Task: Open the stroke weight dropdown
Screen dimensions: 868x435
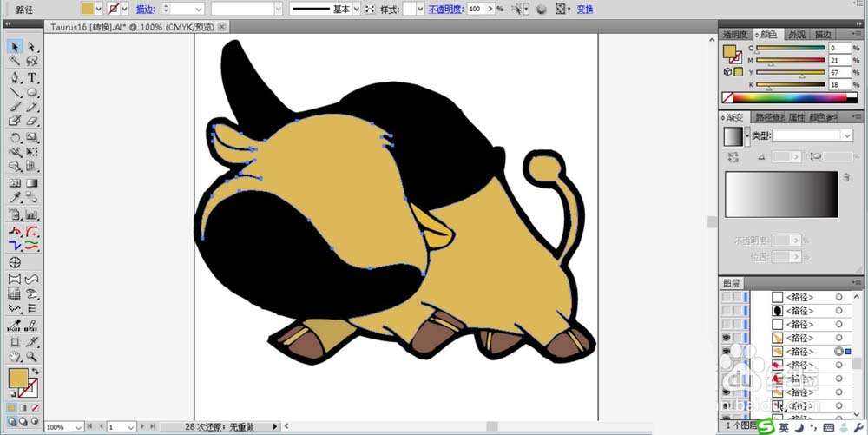Action: coord(200,9)
